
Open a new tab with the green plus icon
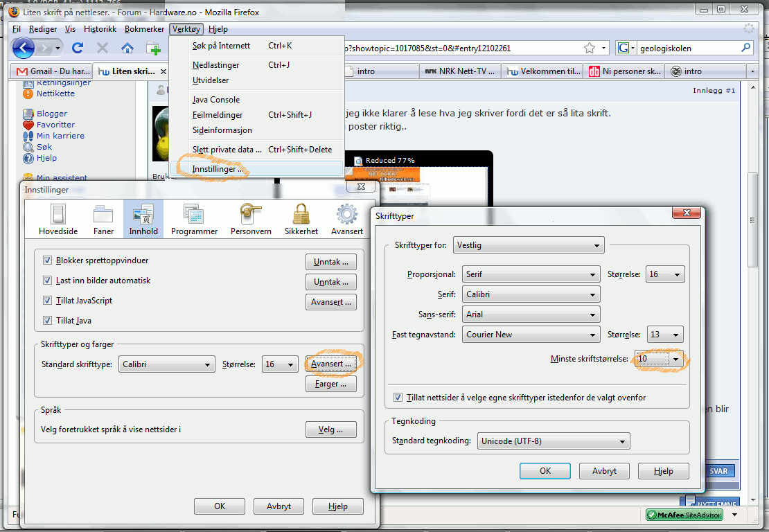(x=154, y=48)
